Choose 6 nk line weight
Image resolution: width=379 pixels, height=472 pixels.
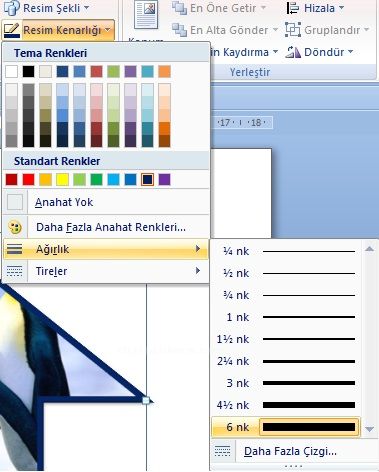point(286,427)
